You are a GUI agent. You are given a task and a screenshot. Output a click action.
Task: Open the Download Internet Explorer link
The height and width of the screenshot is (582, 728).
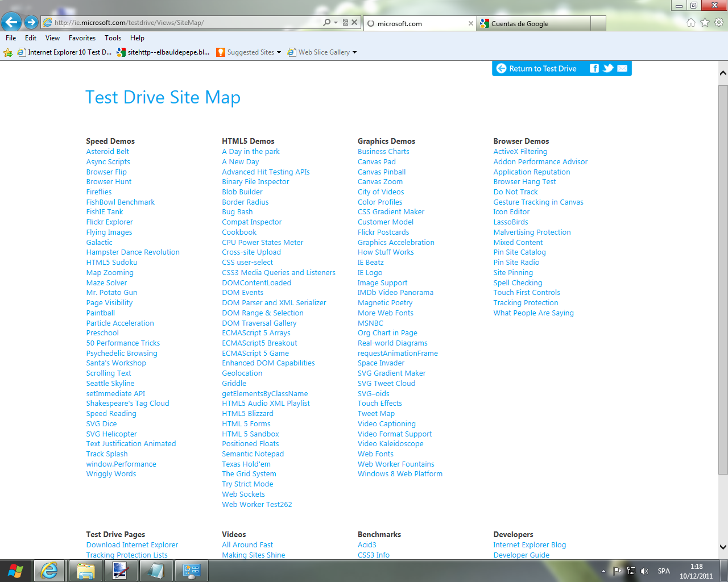pyautogui.click(x=132, y=545)
